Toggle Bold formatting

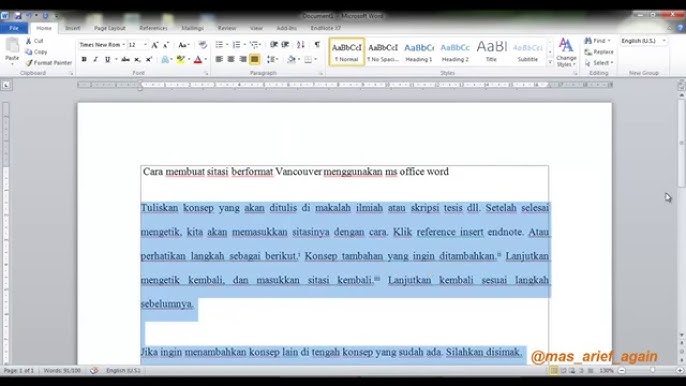pyautogui.click(x=84, y=59)
